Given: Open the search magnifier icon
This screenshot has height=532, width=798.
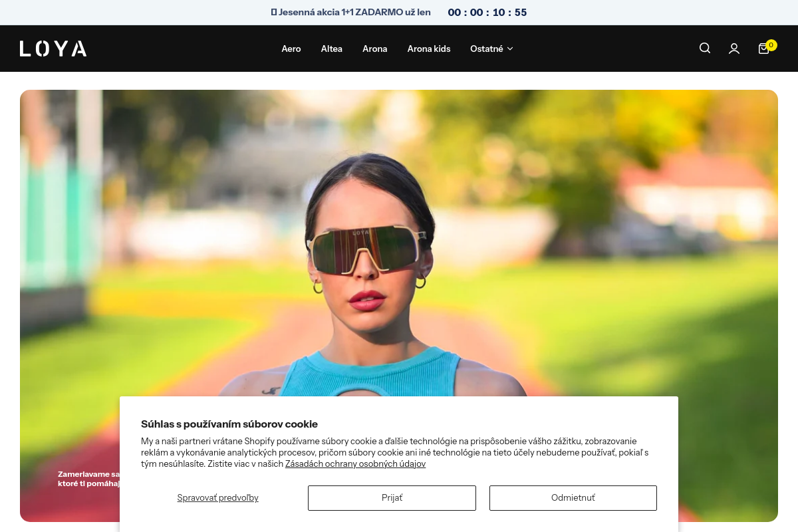Looking at the screenshot, I should point(705,49).
